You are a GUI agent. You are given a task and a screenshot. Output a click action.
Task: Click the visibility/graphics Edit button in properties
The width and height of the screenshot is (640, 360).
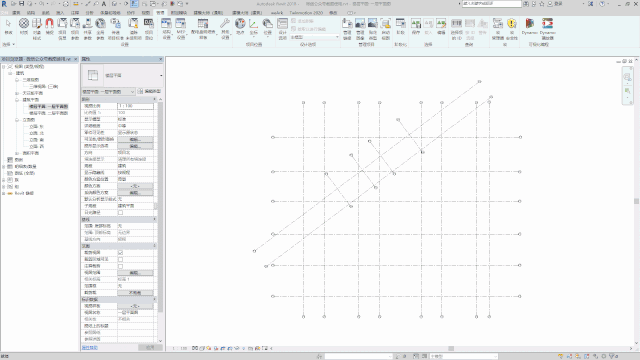136,139
